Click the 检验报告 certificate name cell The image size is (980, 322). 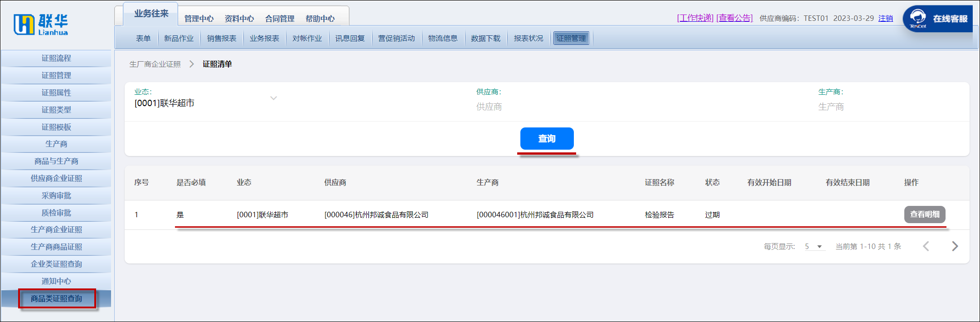660,215
